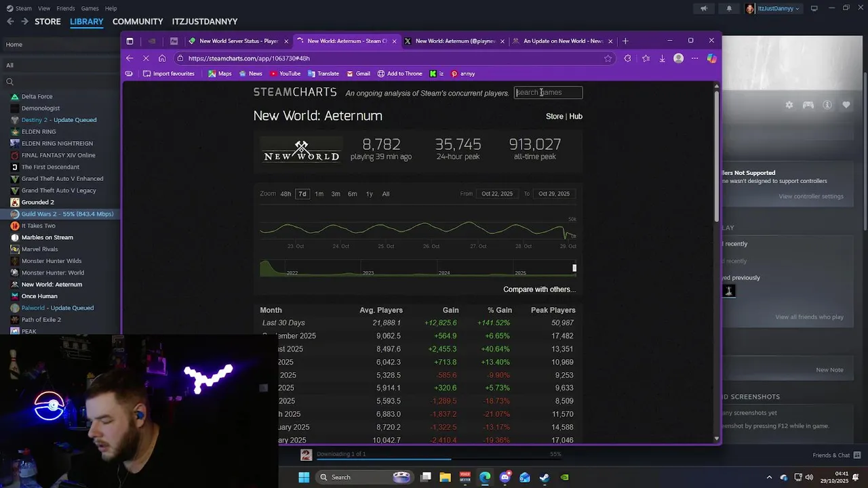The width and height of the screenshot is (868, 488).
Task: Open the Gmail bookmark
Action: (358, 73)
